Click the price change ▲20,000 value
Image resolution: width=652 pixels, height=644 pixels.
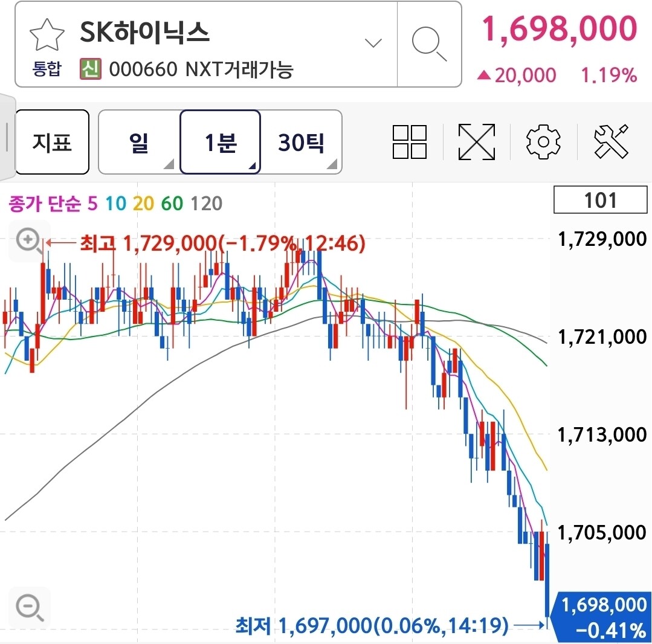(x=517, y=76)
